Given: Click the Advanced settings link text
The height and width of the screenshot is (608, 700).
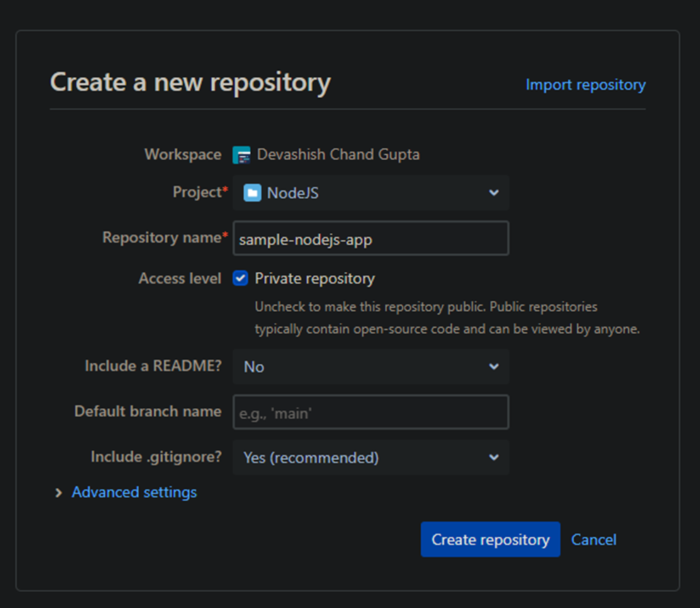Looking at the screenshot, I should click(134, 492).
